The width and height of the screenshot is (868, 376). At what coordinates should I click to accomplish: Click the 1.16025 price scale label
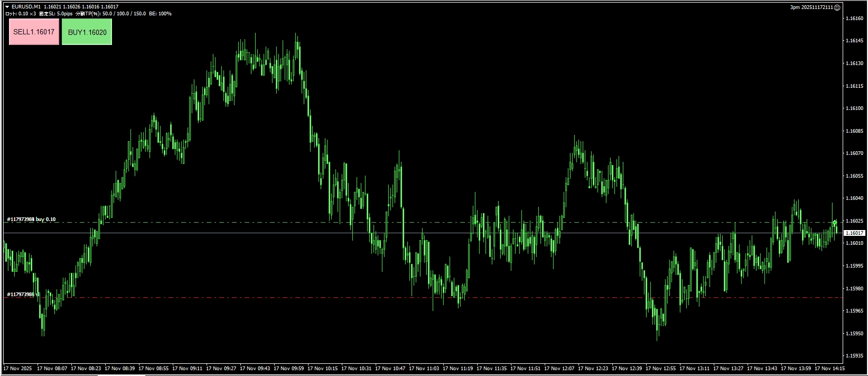[x=855, y=221]
